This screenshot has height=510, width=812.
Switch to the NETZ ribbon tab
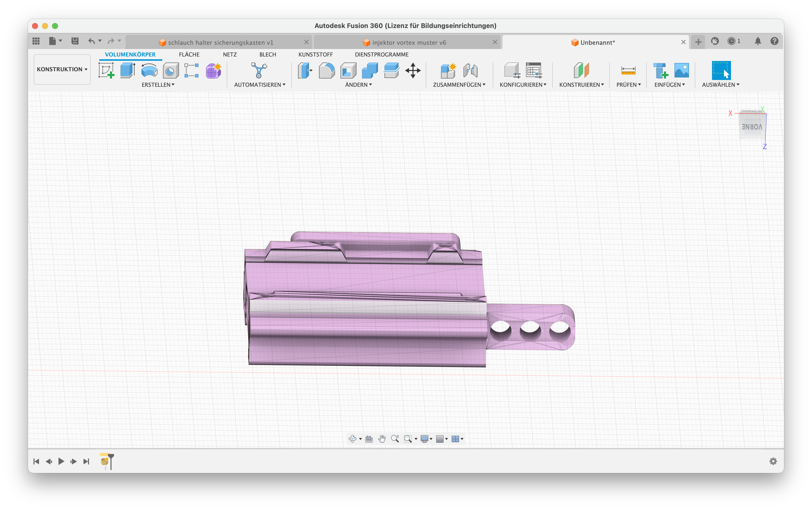point(230,54)
